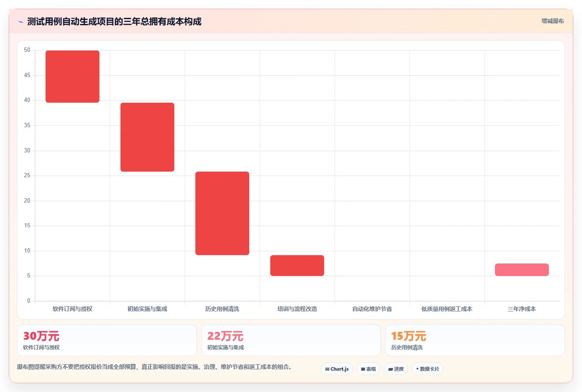The width and height of the screenshot is (582, 392).
Task: Click the 数据卡片 chip
Action: pyautogui.click(x=427, y=369)
